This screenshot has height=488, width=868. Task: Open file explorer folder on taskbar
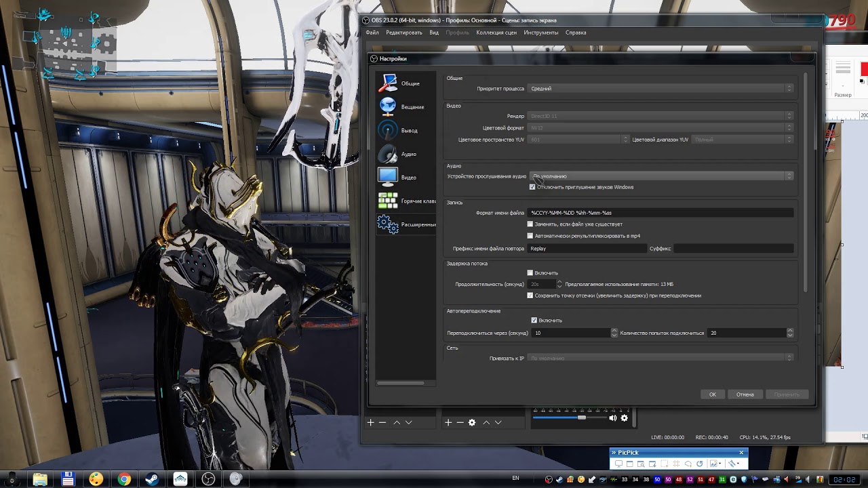pyautogui.click(x=40, y=479)
